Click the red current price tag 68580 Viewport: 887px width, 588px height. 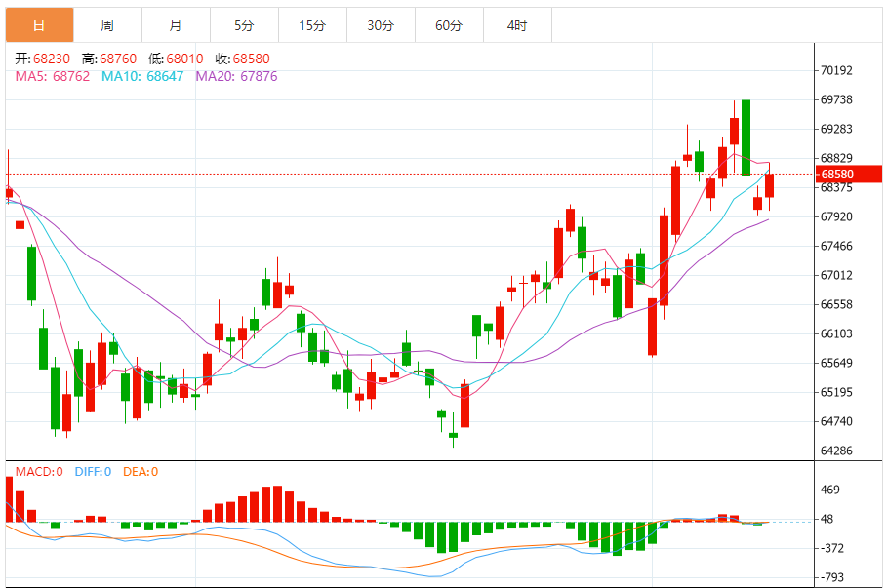tap(849, 175)
